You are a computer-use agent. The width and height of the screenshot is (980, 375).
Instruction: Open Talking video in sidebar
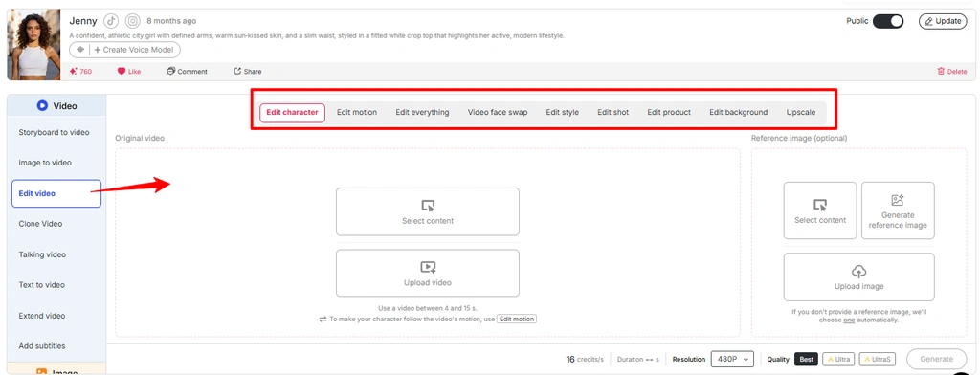[42, 254]
